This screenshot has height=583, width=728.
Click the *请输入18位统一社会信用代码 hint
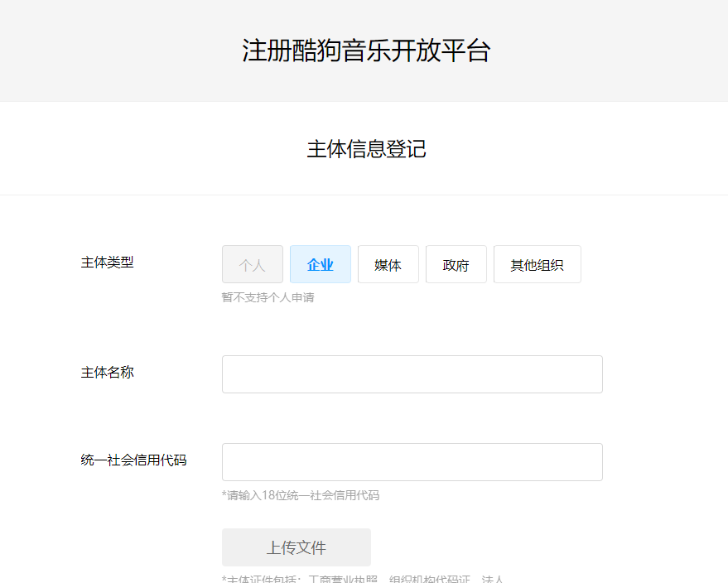pos(301,495)
